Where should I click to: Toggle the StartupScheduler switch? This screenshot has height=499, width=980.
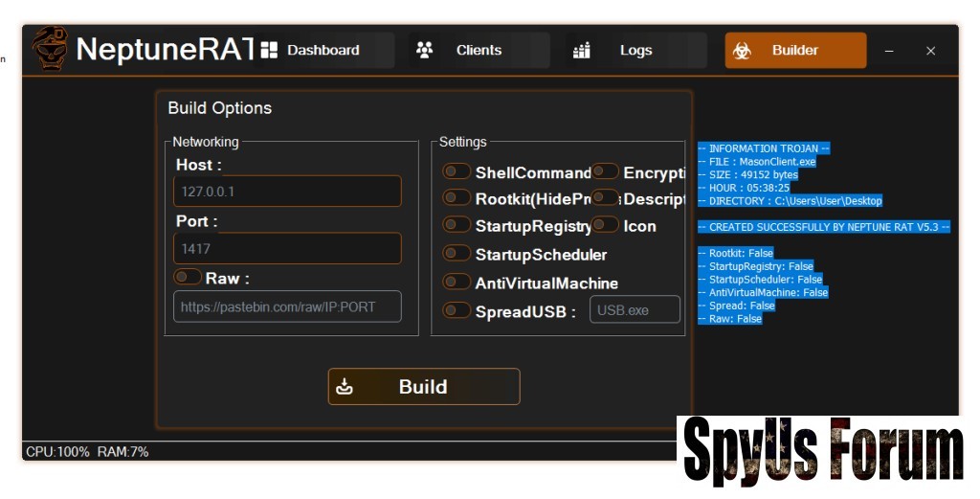[x=457, y=254]
